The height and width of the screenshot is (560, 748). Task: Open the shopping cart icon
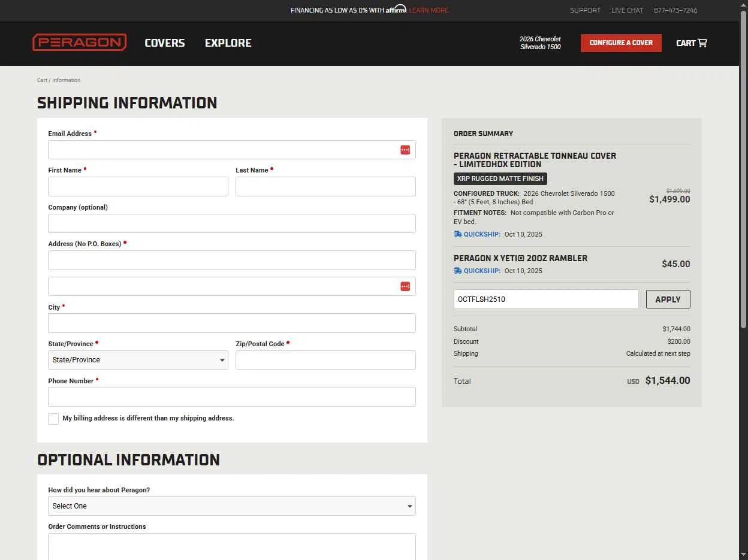click(x=702, y=43)
